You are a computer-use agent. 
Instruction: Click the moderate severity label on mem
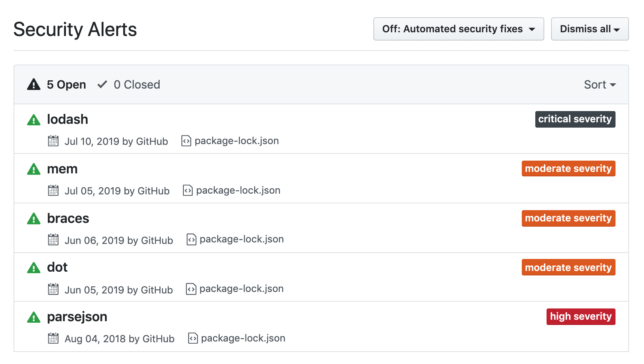(x=568, y=169)
